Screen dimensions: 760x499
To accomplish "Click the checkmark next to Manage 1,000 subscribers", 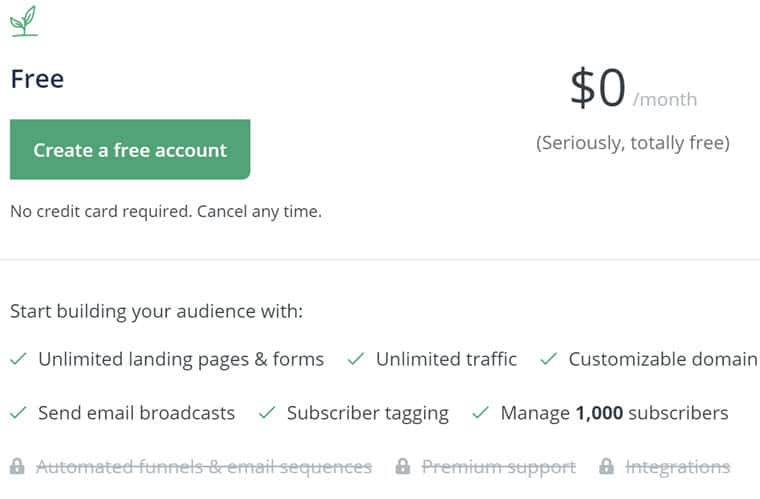I will point(480,413).
